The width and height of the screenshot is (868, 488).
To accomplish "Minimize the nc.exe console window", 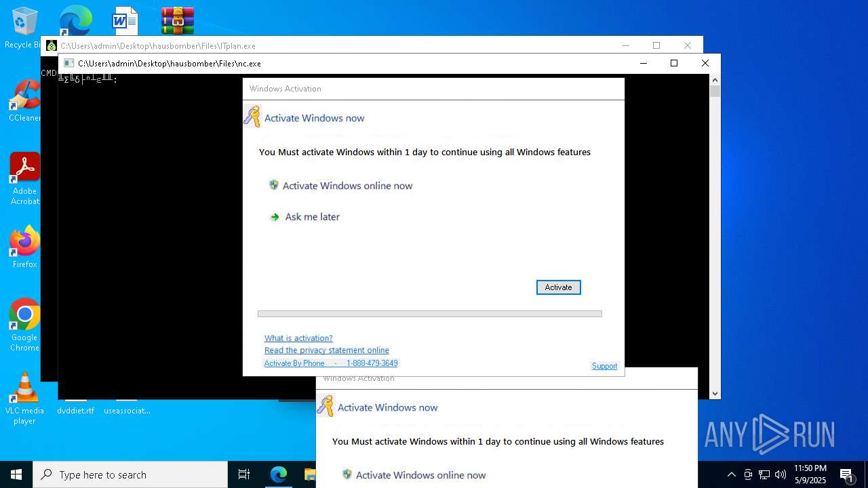I will (644, 63).
